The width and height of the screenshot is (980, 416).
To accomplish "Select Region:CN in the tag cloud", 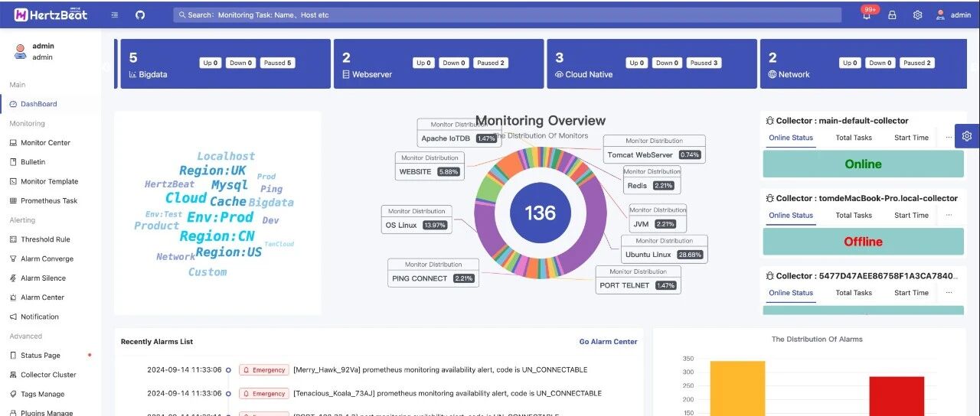I will 217,236.
